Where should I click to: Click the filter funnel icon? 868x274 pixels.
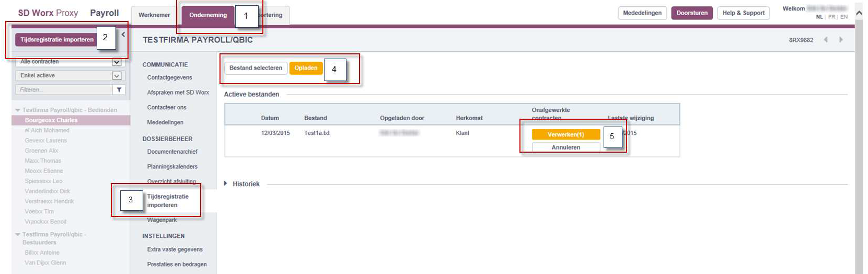click(x=119, y=90)
